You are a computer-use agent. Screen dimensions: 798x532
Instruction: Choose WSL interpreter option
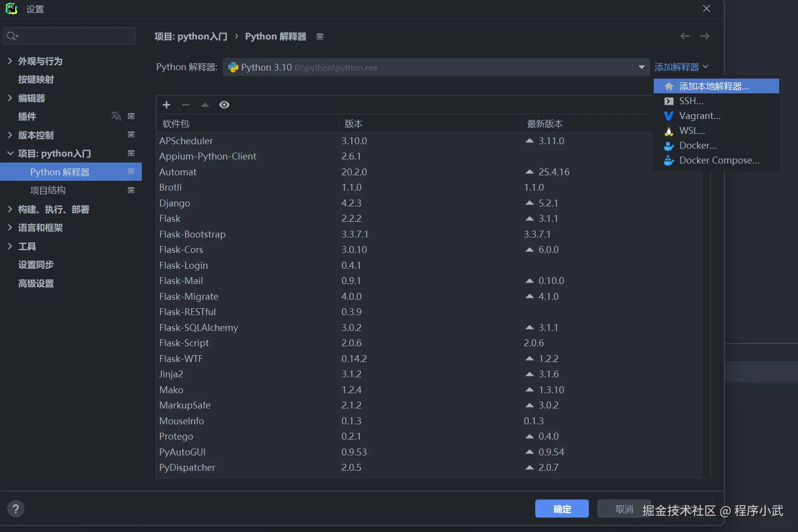click(x=716, y=130)
